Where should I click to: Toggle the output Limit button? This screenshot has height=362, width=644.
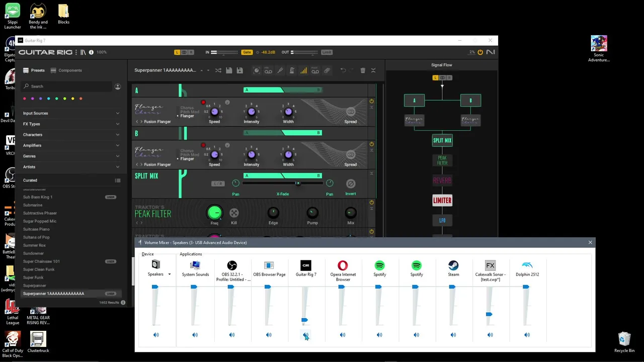click(x=327, y=52)
